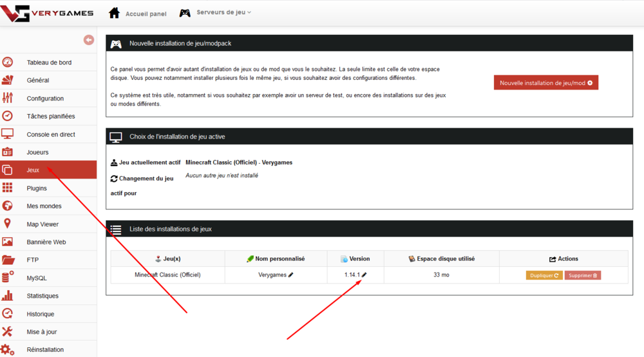644x357 pixels.
Task: Click the Configuration sliders icon
Action: coord(8,98)
